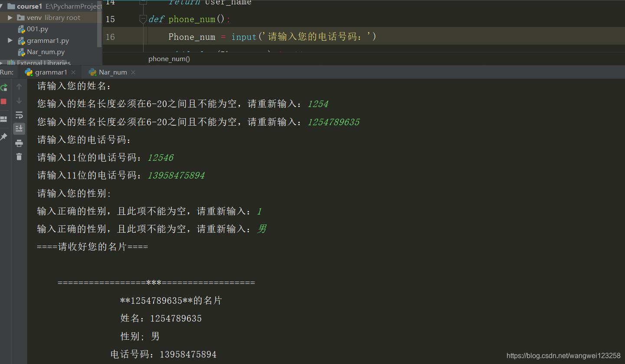625x364 pixels.
Task: Toggle soft-wrap in Run console
Action: (x=19, y=115)
